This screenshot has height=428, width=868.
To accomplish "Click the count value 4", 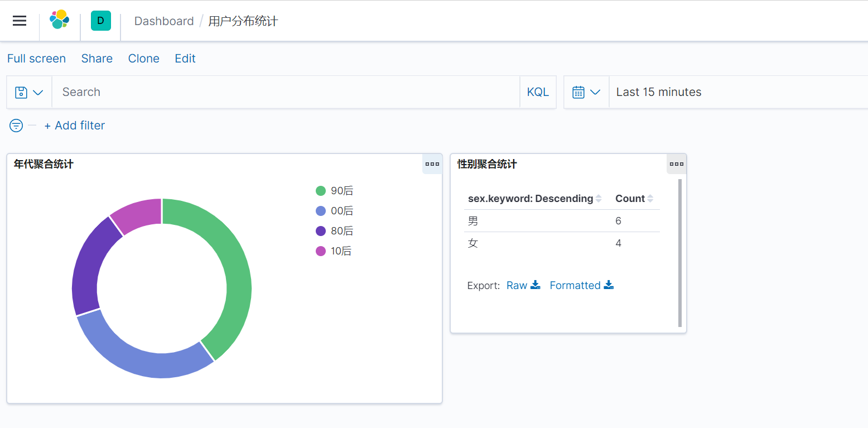I will 618,243.
